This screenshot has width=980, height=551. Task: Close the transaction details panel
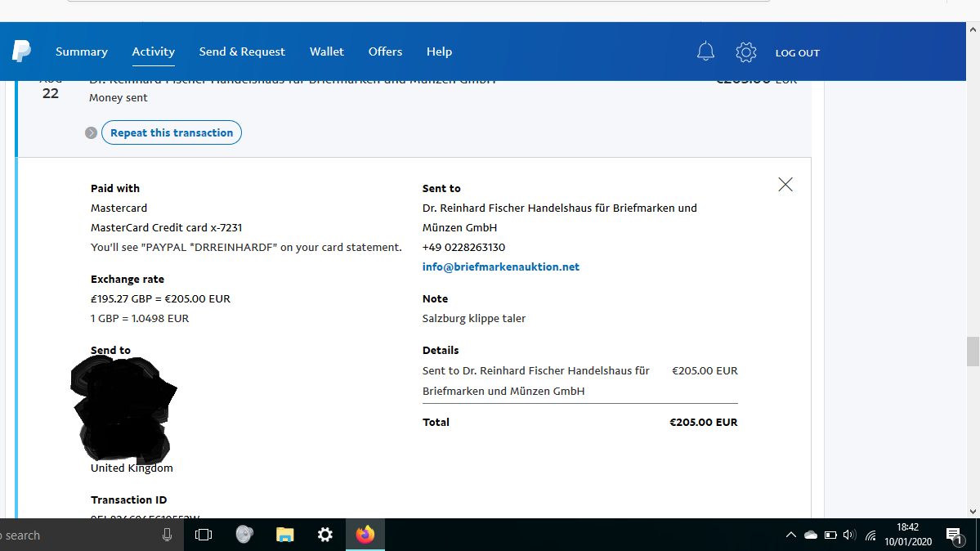(x=785, y=185)
